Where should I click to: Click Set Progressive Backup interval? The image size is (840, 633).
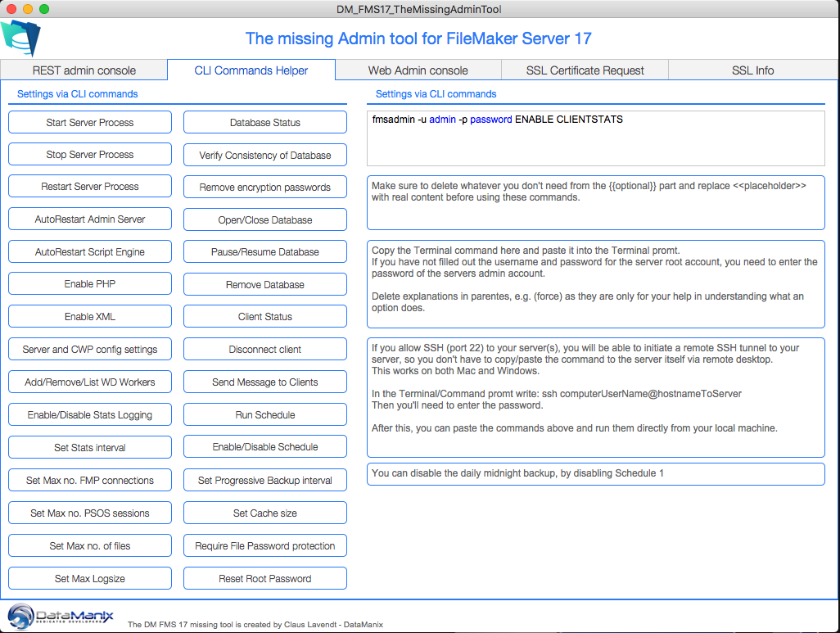265,480
